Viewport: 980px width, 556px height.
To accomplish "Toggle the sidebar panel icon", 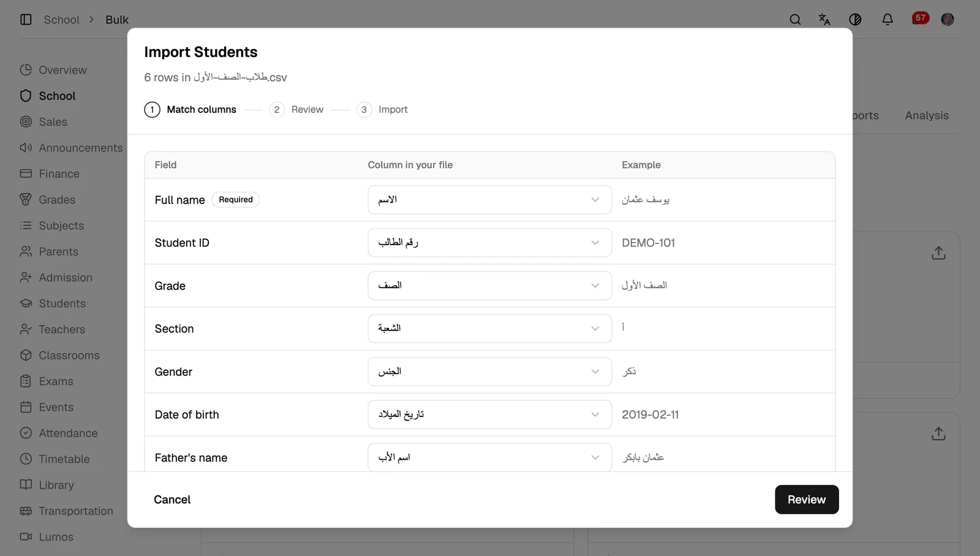I will [x=26, y=20].
